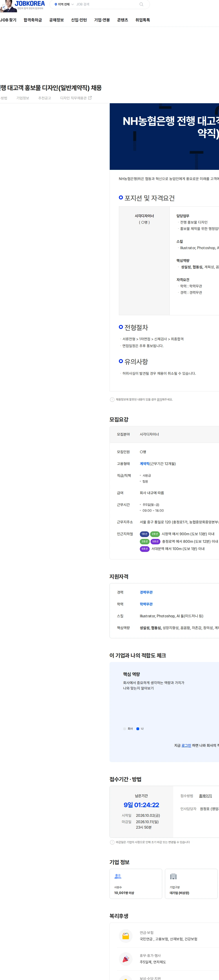This screenshot has width=219, height=980.
Task: Click the 나 legend blue swatch
Action: click(x=138, y=729)
